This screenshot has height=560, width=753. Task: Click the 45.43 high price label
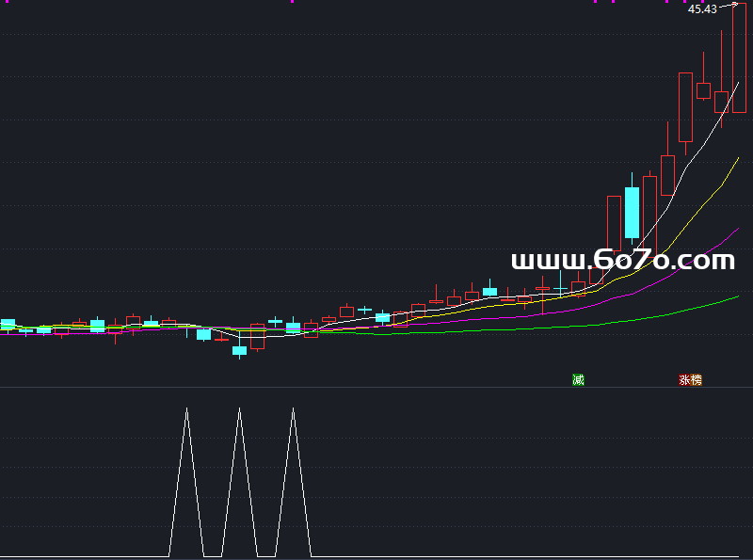click(702, 9)
